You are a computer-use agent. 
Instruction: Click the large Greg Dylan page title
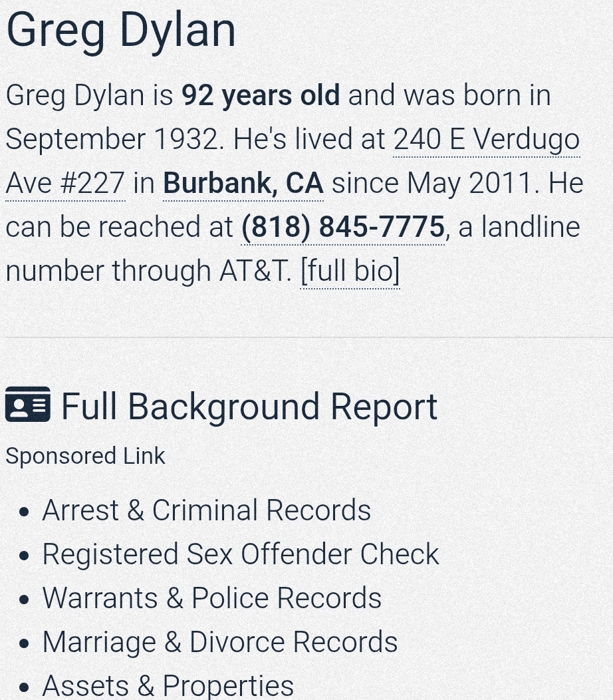click(x=121, y=31)
